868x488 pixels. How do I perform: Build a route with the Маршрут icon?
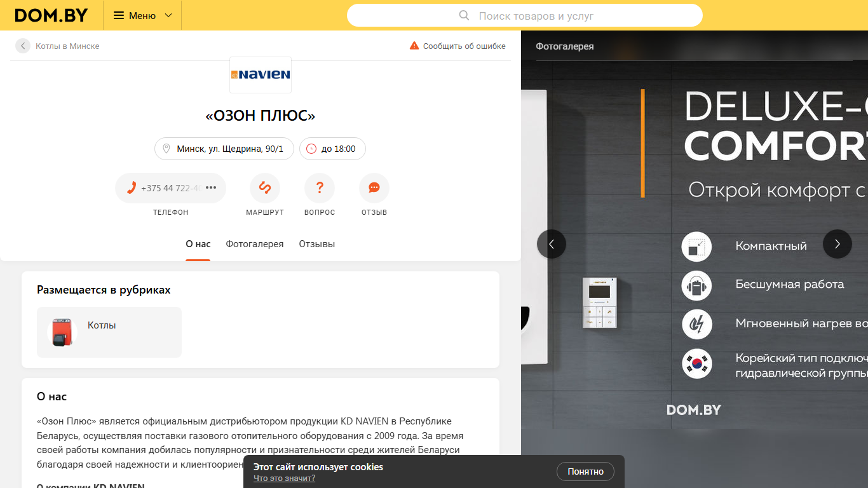[265, 188]
